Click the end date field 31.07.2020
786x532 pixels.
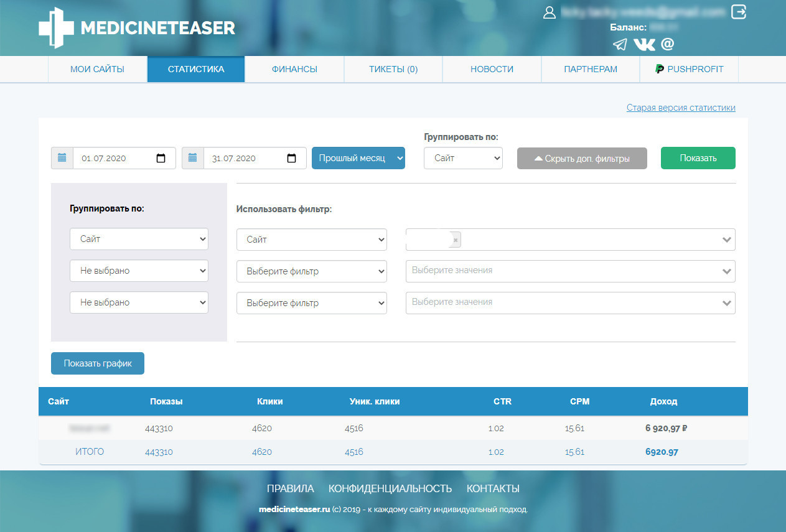click(x=255, y=158)
